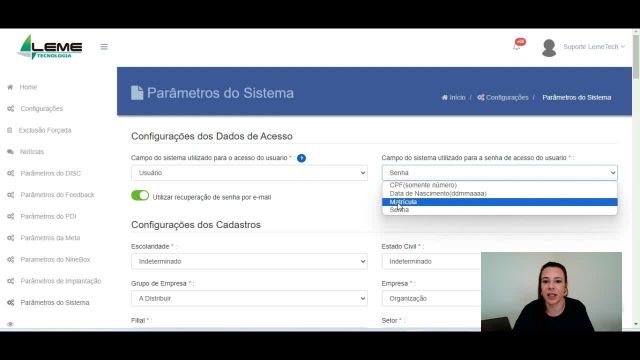640x360 pixels.
Task: Click the Configurações dos Dados de Acesso heading
Action: click(x=212, y=136)
